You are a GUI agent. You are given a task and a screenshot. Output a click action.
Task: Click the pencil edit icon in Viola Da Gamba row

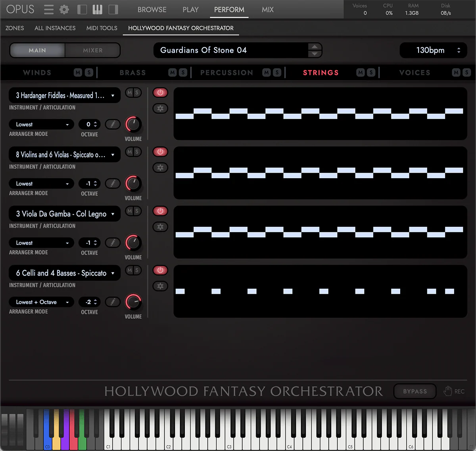pyautogui.click(x=113, y=243)
